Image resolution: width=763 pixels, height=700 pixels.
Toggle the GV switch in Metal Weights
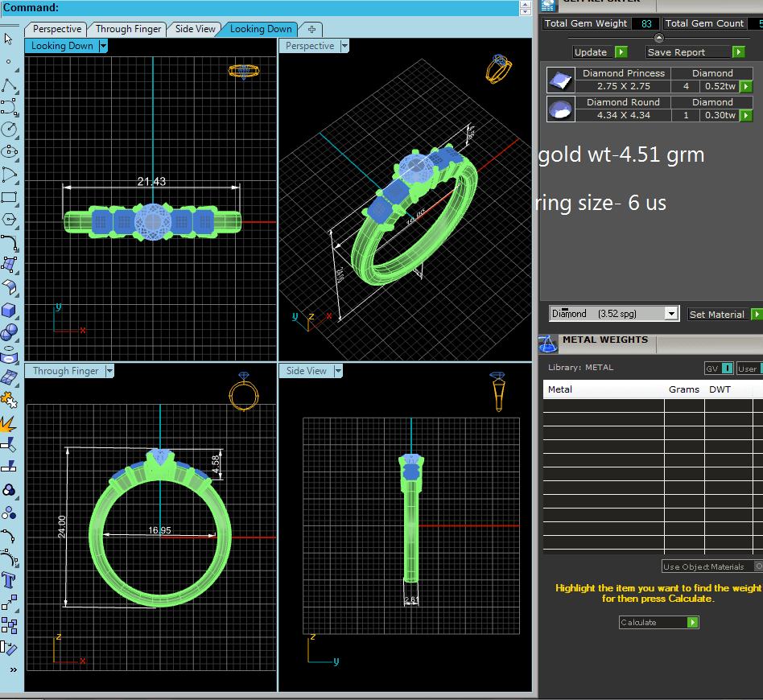click(727, 369)
